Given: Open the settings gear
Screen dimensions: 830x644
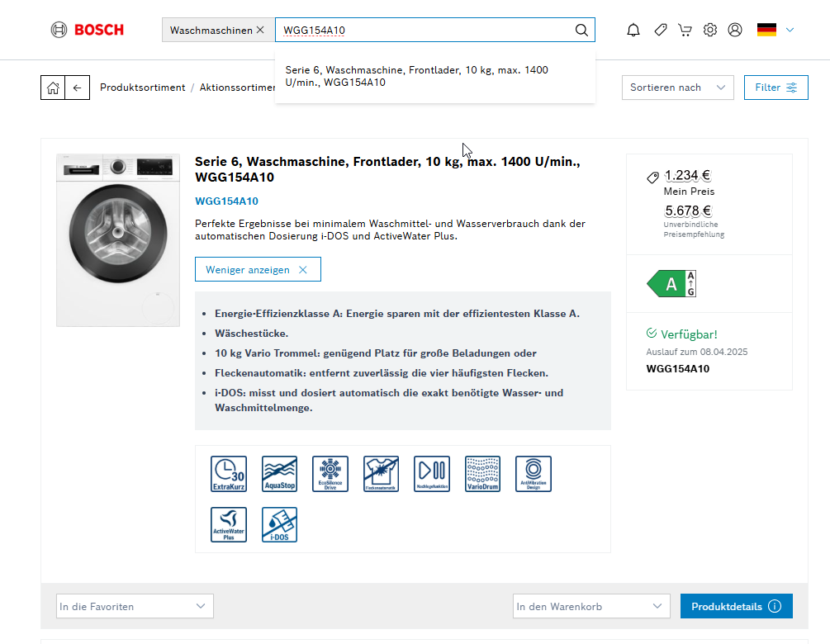Looking at the screenshot, I should pyautogui.click(x=710, y=31).
